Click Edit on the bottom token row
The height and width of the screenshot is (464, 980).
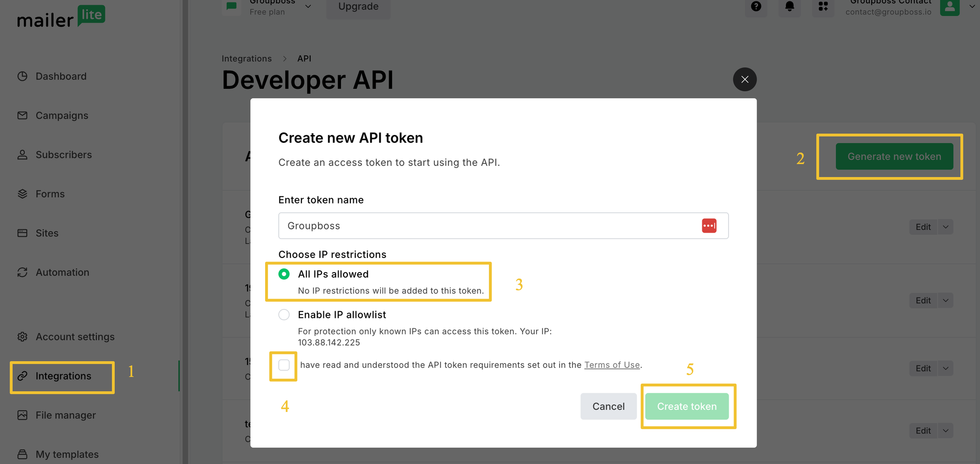[x=923, y=431]
